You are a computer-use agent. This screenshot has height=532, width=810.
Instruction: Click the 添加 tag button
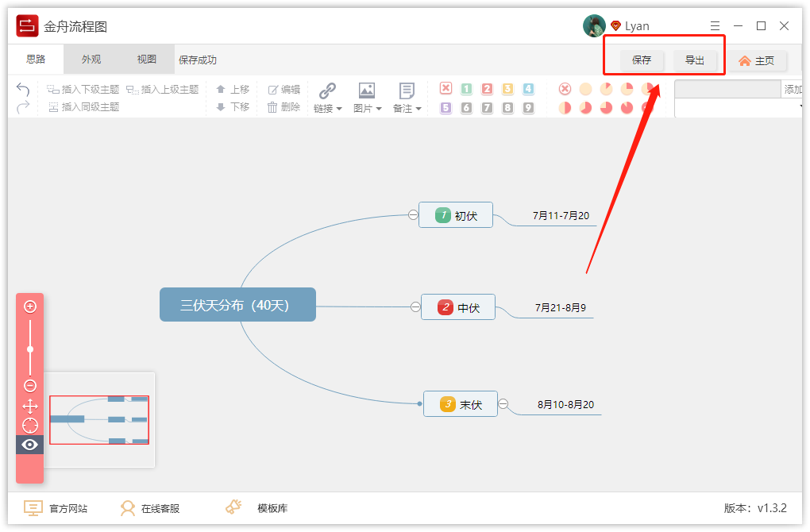(792, 89)
